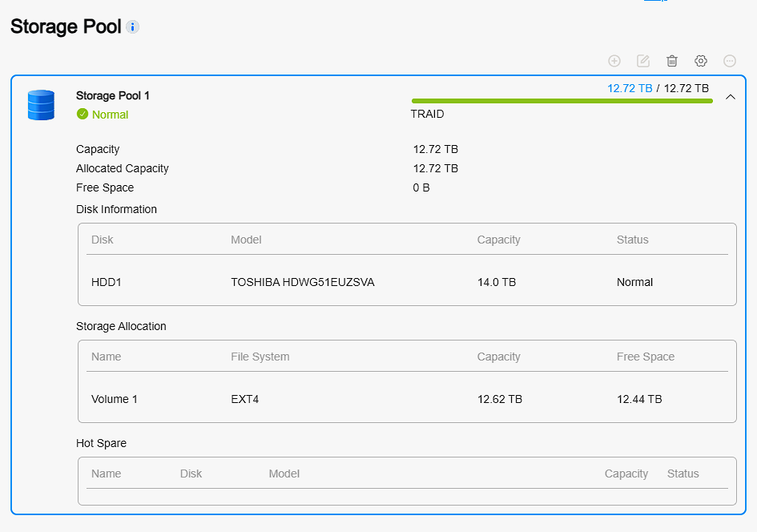757x532 pixels.
Task: Click the Storage Pool 1 name
Action: coord(112,95)
